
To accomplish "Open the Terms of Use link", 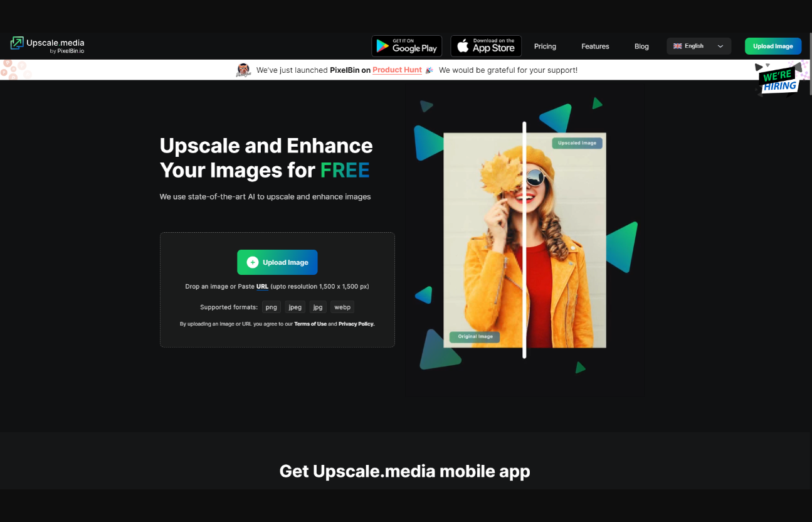I will tap(310, 324).
